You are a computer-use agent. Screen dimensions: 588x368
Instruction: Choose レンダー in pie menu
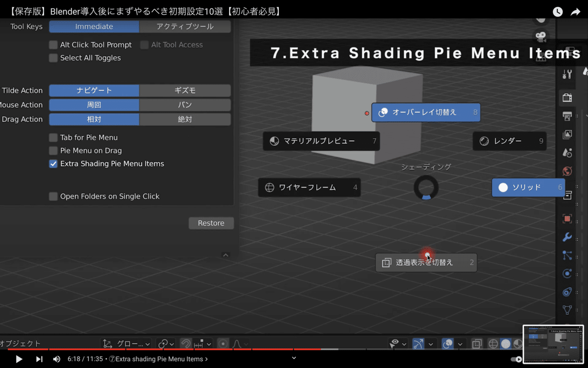510,141
